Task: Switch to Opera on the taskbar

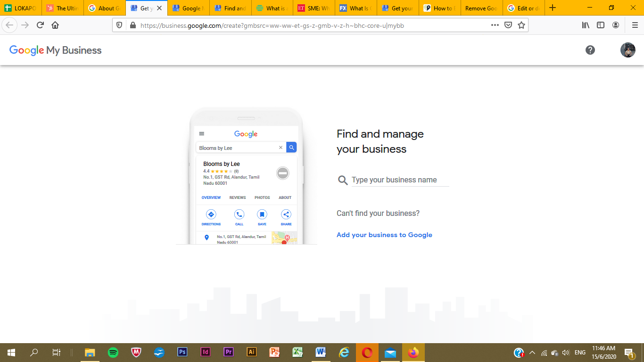Action: [367, 353]
